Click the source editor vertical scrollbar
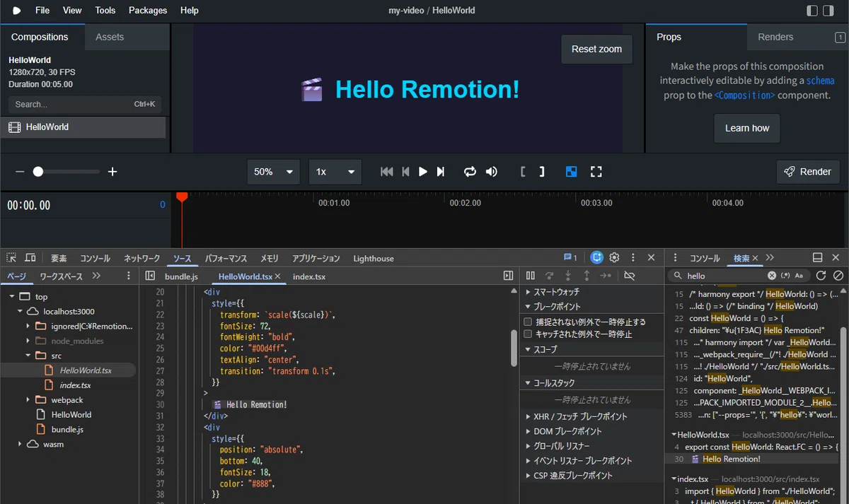This screenshot has height=504, width=849. tap(514, 348)
